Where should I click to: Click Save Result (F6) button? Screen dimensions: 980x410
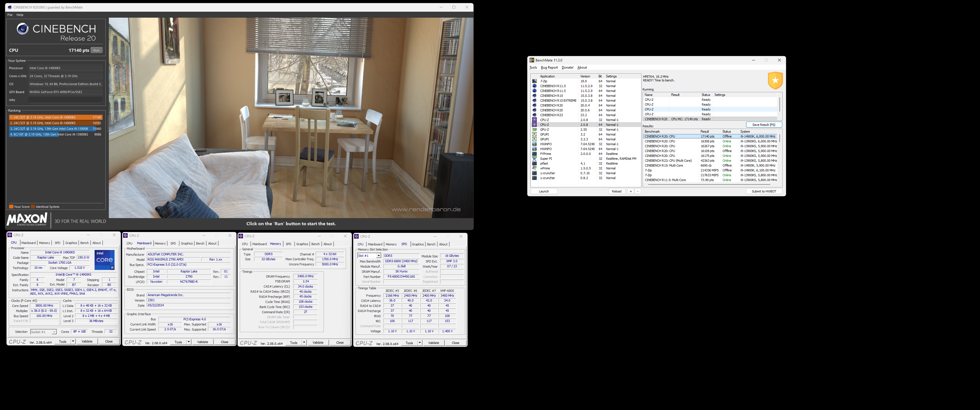coord(763,125)
